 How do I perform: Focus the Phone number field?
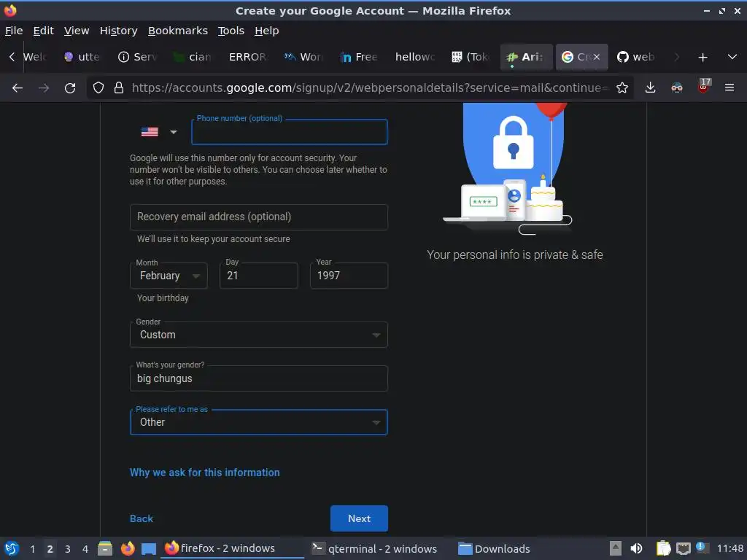(289, 132)
